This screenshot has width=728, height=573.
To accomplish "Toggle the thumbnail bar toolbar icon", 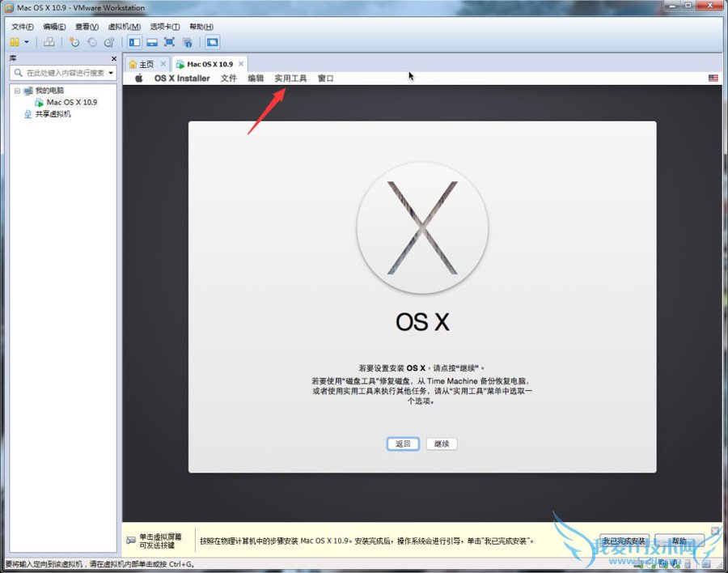I will point(152,42).
